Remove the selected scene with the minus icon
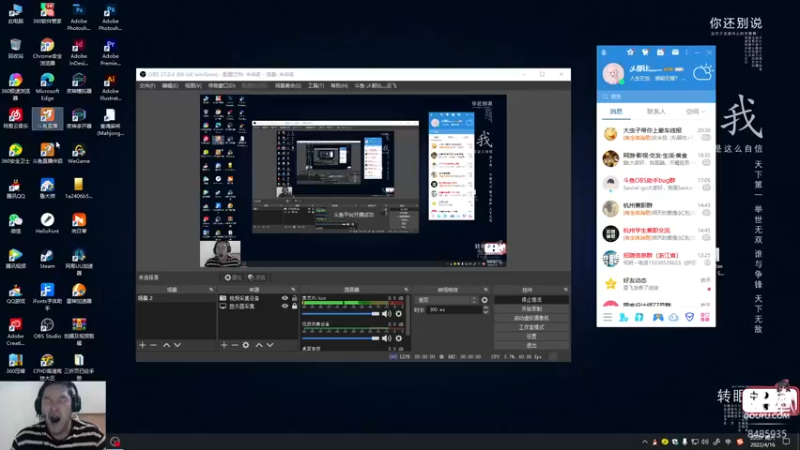The height and width of the screenshot is (450, 800). [153, 345]
